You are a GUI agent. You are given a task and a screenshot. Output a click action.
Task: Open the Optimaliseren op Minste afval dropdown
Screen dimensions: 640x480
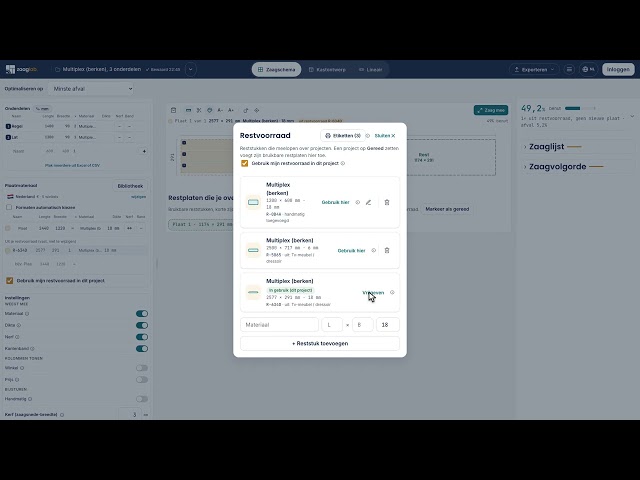pyautogui.click(x=91, y=89)
